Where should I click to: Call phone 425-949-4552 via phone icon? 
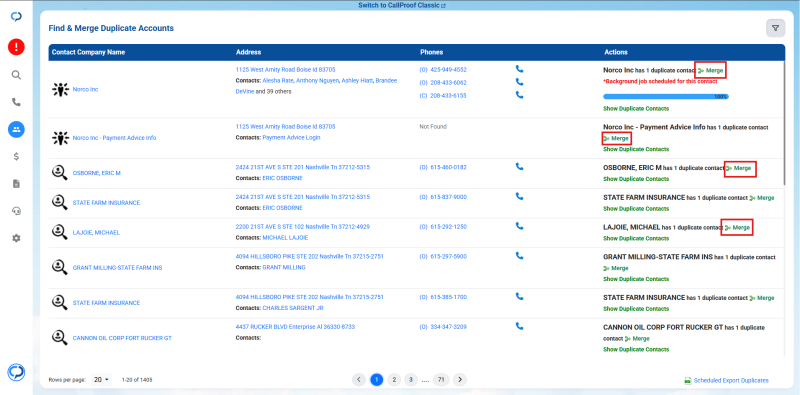coord(519,68)
